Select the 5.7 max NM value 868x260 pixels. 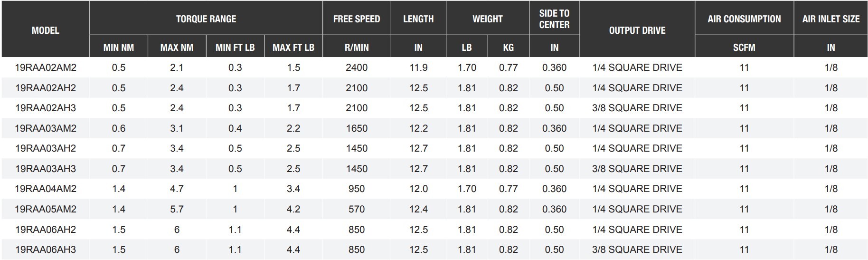(177, 209)
